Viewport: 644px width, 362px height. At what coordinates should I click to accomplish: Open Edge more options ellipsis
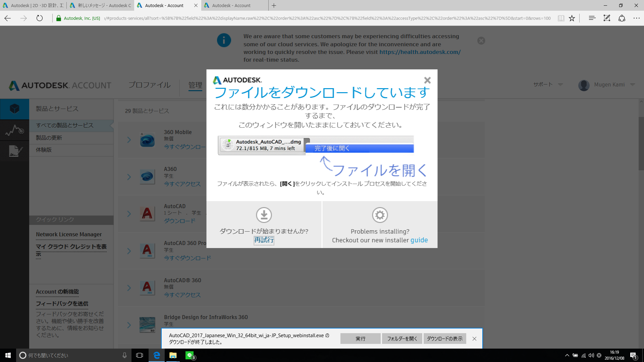pyautogui.click(x=637, y=18)
